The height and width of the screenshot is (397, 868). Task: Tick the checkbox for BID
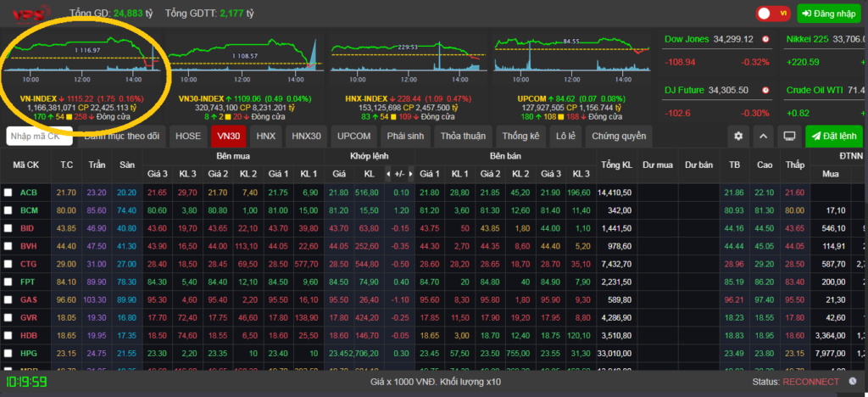[x=8, y=228]
